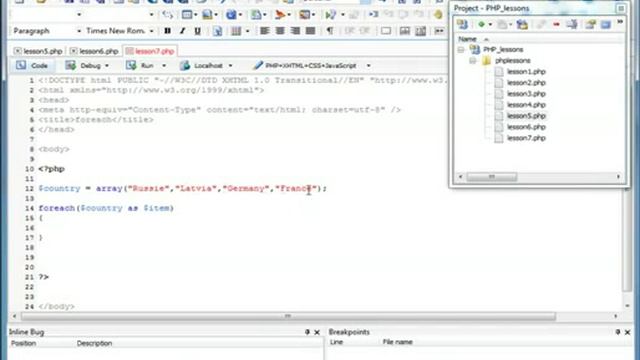Select lesson1.php in project tree
The image size is (640, 360).
pyautogui.click(x=526, y=71)
